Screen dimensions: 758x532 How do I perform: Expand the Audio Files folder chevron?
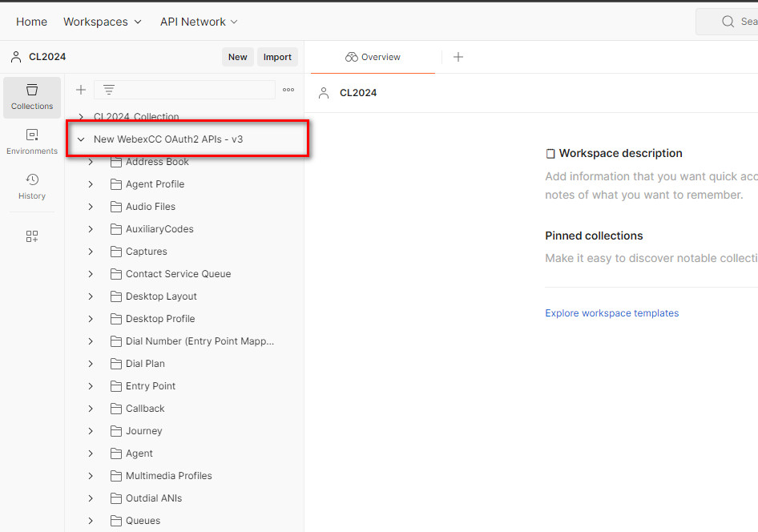91,207
